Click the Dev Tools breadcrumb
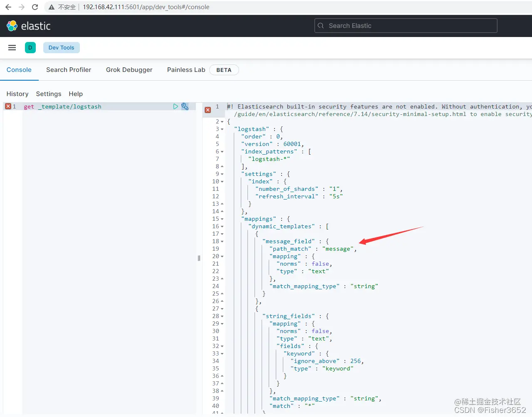 coord(61,48)
